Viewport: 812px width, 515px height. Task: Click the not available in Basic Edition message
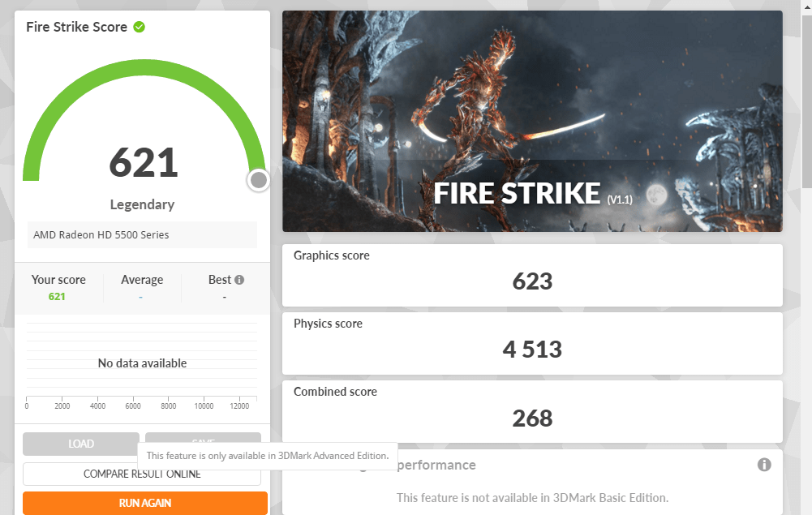[532, 498]
